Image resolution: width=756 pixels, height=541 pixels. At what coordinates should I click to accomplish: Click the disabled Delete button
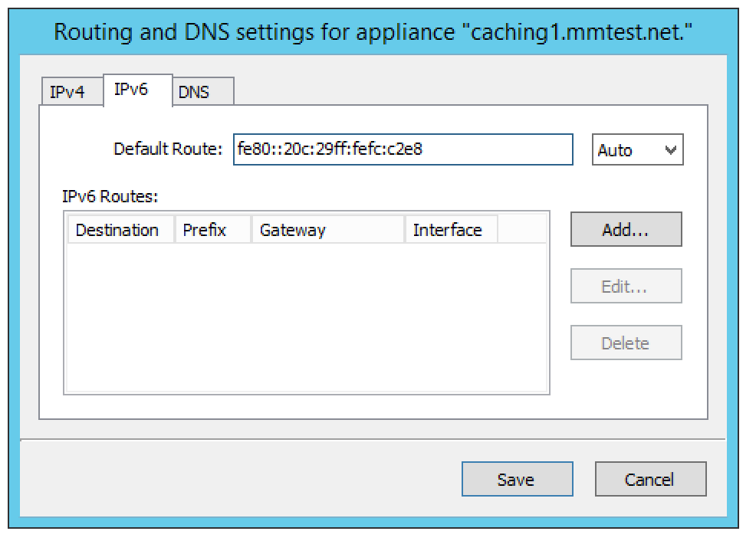(x=625, y=343)
